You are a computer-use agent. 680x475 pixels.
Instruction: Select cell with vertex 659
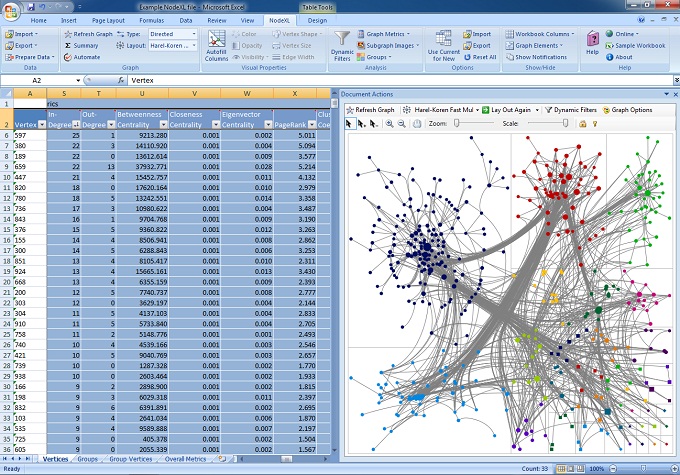(30, 167)
